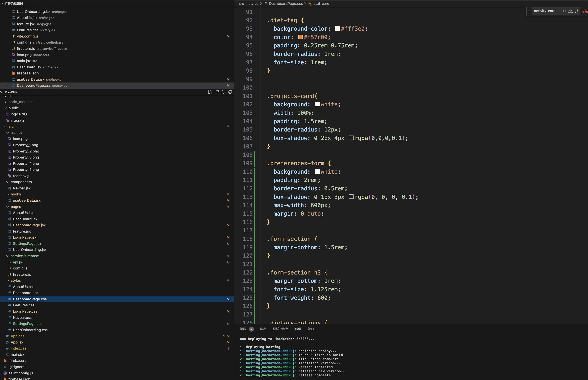Open firebase.json from open editors list

pyautogui.click(x=27, y=73)
